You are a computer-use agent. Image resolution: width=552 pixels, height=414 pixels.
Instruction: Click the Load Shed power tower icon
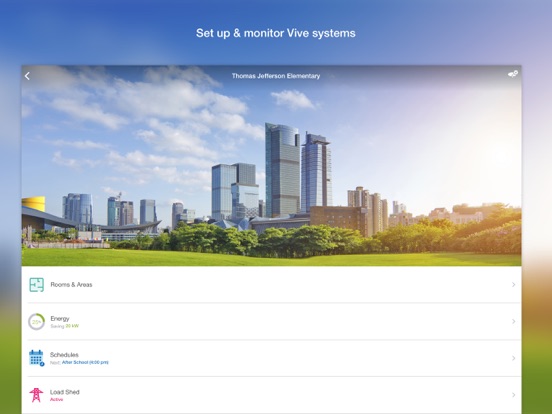coord(36,395)
